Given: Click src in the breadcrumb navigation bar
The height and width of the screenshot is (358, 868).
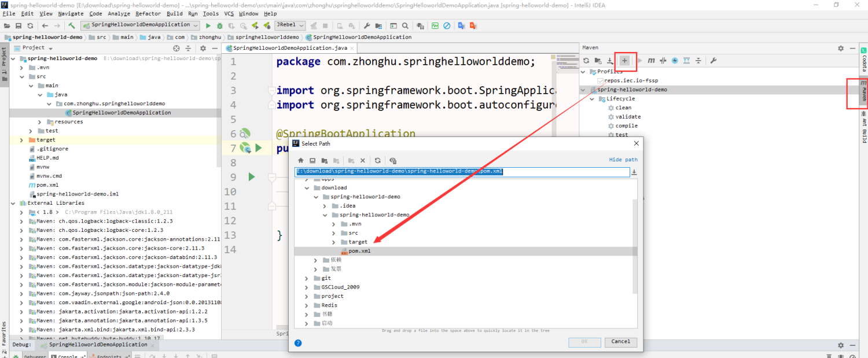Looking at the screenshot, I should pyautogui.click(x=101, y=37).
